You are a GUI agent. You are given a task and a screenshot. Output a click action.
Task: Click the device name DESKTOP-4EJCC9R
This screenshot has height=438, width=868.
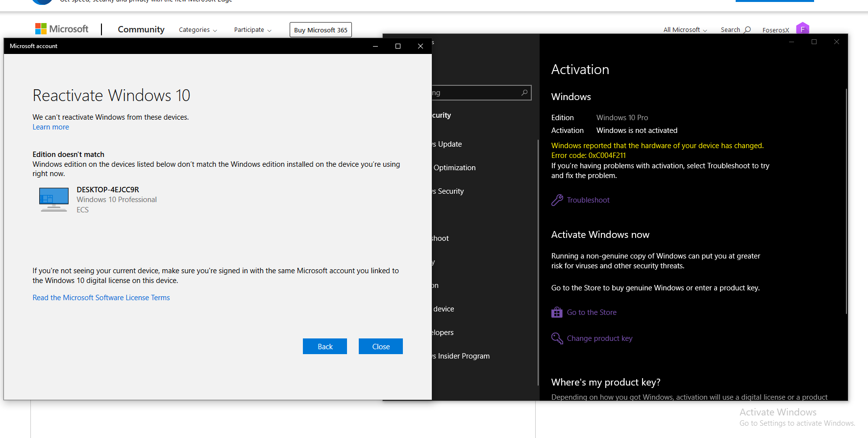click(108, 190)
